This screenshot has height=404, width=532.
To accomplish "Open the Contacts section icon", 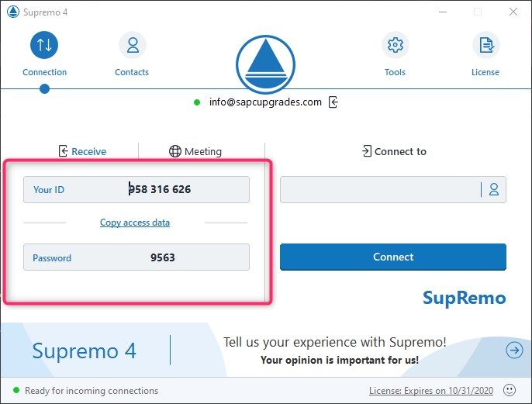I will [133, 45].
